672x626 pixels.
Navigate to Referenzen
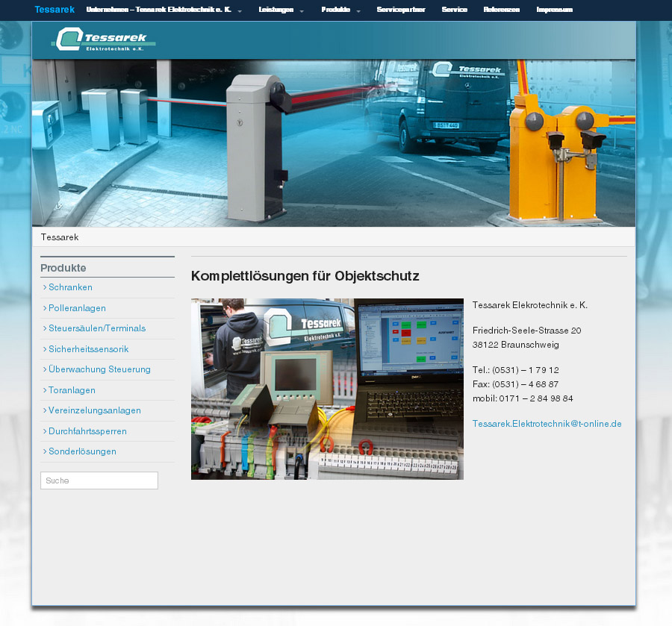[x=502, y=10]
